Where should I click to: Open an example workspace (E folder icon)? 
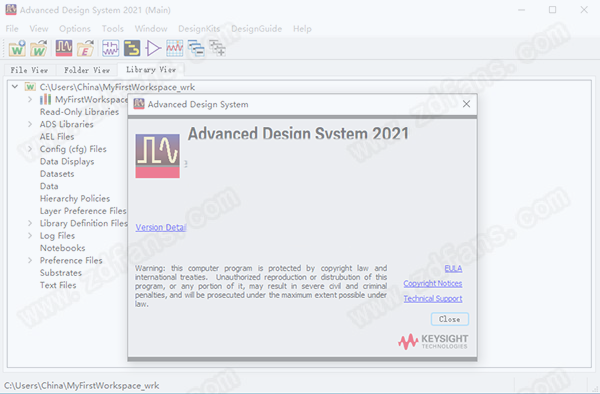(85, 48)
